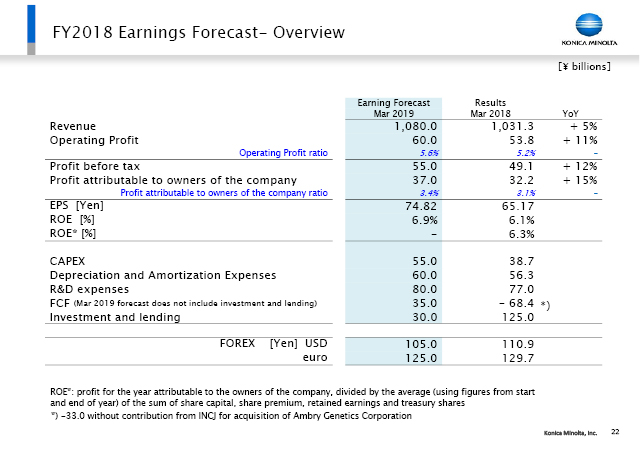
Task: Click the Revenue result value 1,031.3
Action: [512, 127]
